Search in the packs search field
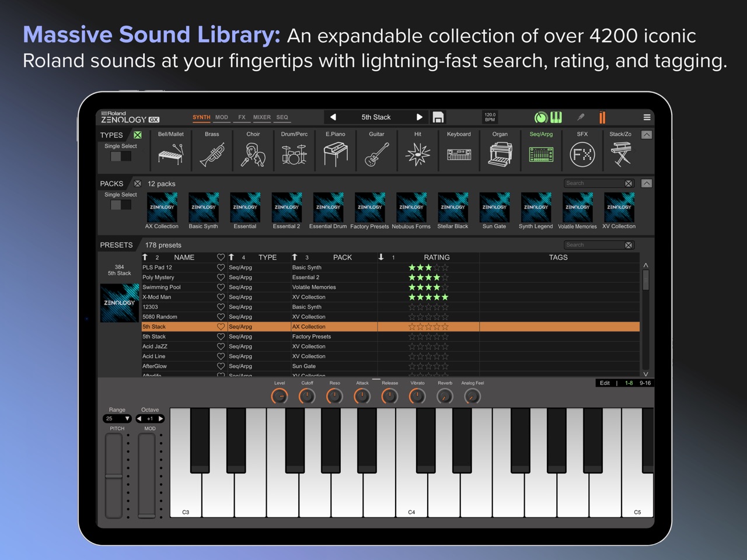 [x=594, y=183]
